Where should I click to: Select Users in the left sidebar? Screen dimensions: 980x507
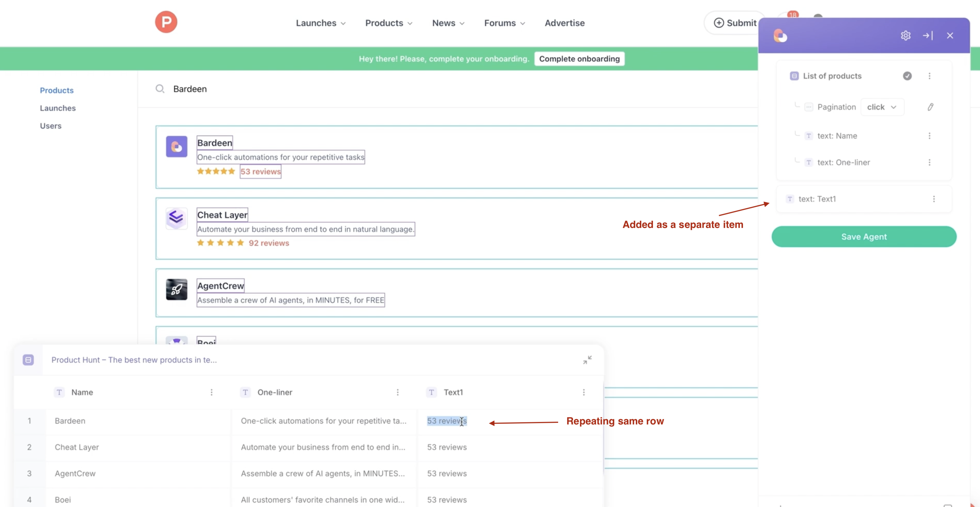point(51,126)
